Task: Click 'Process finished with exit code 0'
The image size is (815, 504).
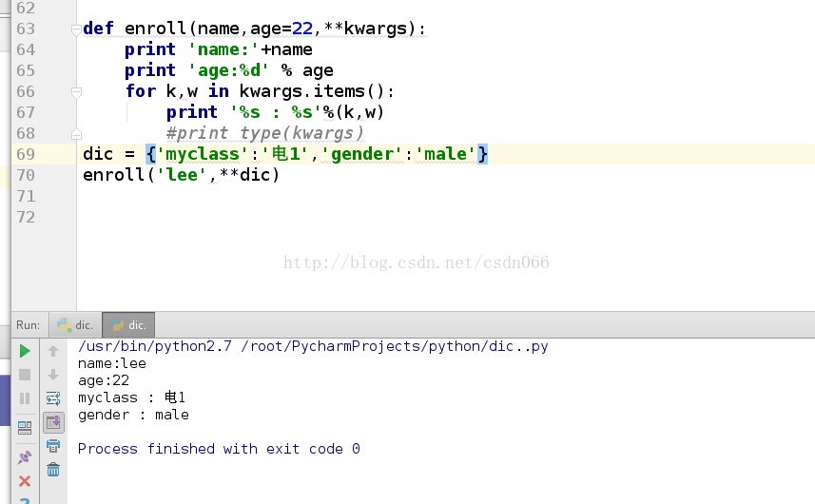Action: coord(219,449)
